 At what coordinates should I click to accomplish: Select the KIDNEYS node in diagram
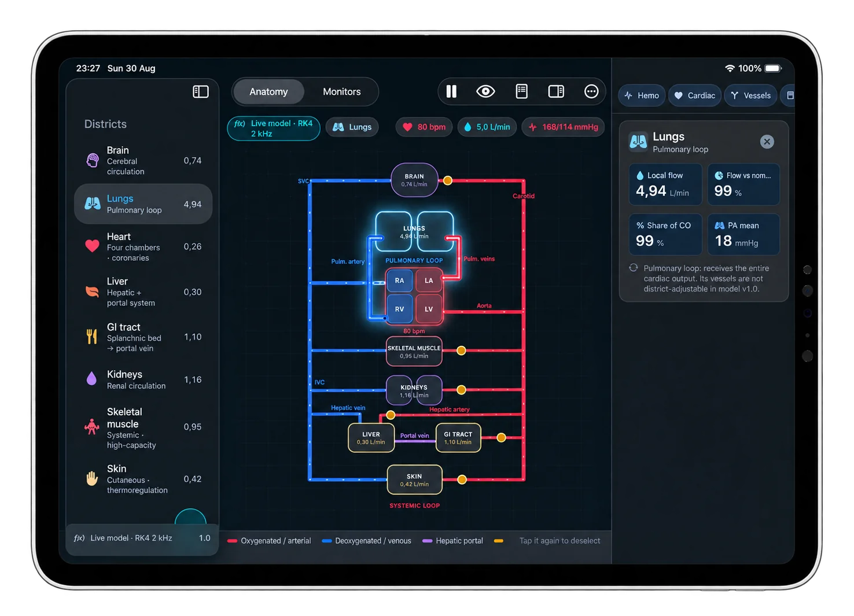click(414, 391)
